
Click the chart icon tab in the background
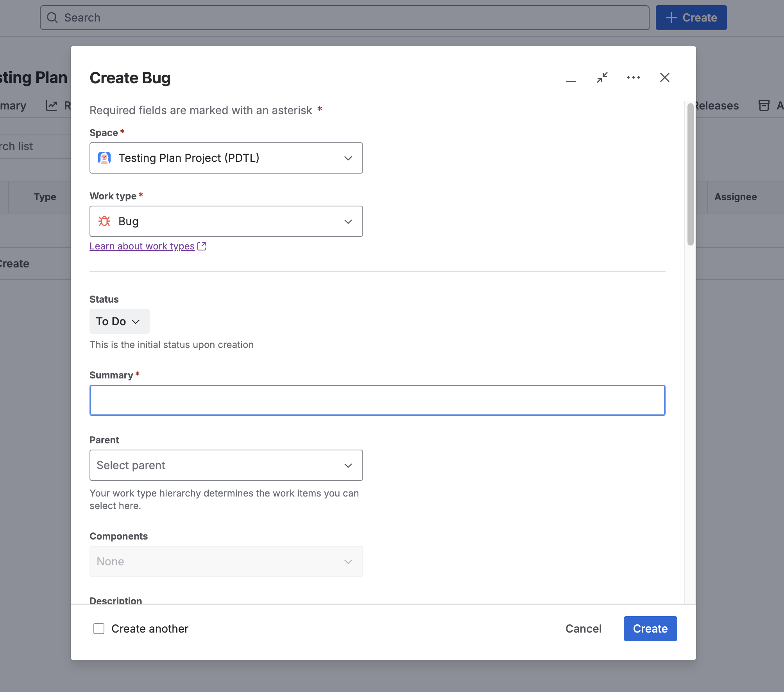click(x=52, y=106)
